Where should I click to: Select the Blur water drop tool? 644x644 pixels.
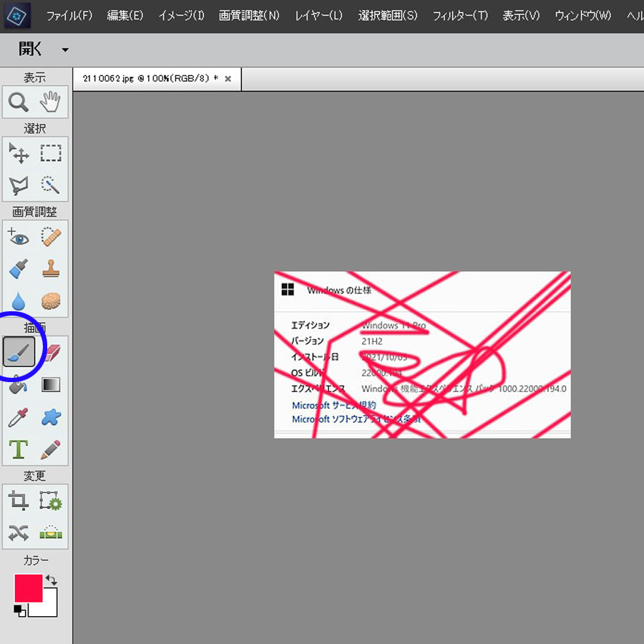tap(19, 301)
